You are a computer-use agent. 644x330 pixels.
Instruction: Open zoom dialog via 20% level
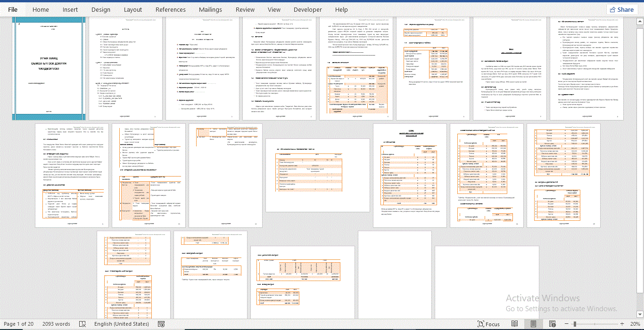[x=635, y=324]
